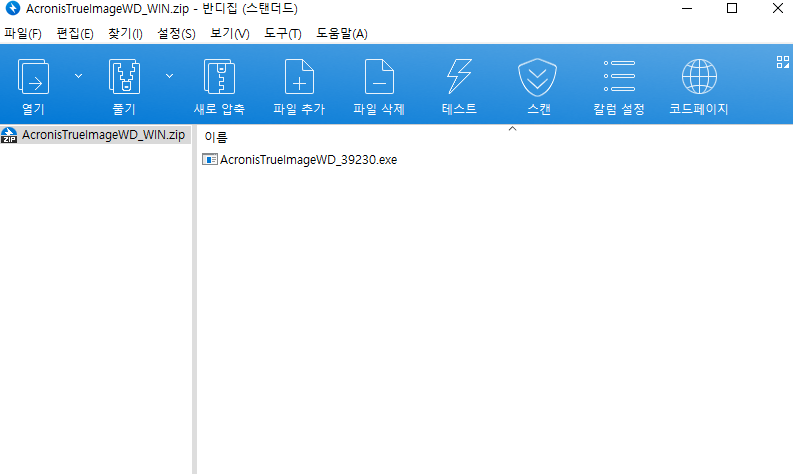Open the 설정(S) menu

(x=176, y=34)
